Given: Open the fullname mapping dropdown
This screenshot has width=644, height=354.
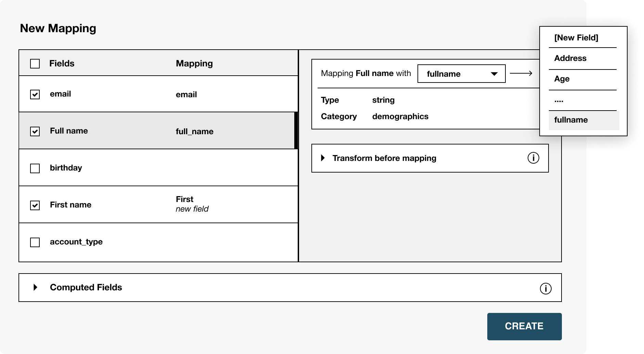Looking at the screenshot, I should pyautogui.click(x=461, y=74).
